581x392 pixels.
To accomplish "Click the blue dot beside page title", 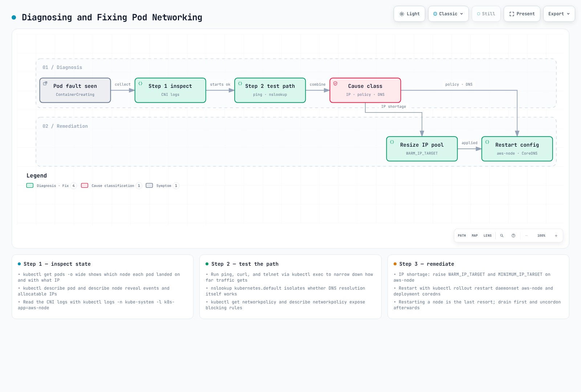I will [x=14, y=17].
